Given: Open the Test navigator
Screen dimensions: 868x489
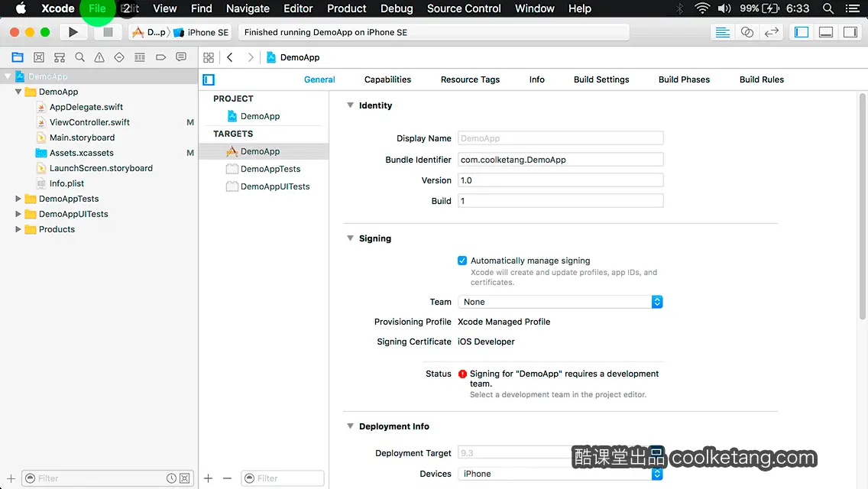Looking at the screenshot, I should point(119,57).
